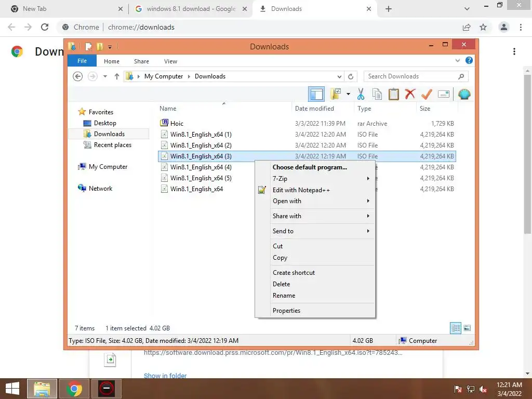Viewport: 532px width, 399px height.
Task: Open the Explorer help question mark icon
Action: [x=469, y=60]
